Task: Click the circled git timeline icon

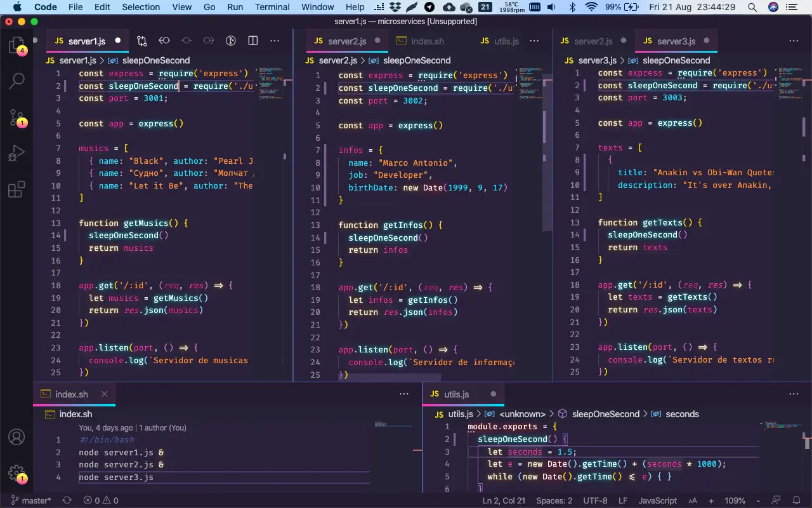Action: click(231, 41)
